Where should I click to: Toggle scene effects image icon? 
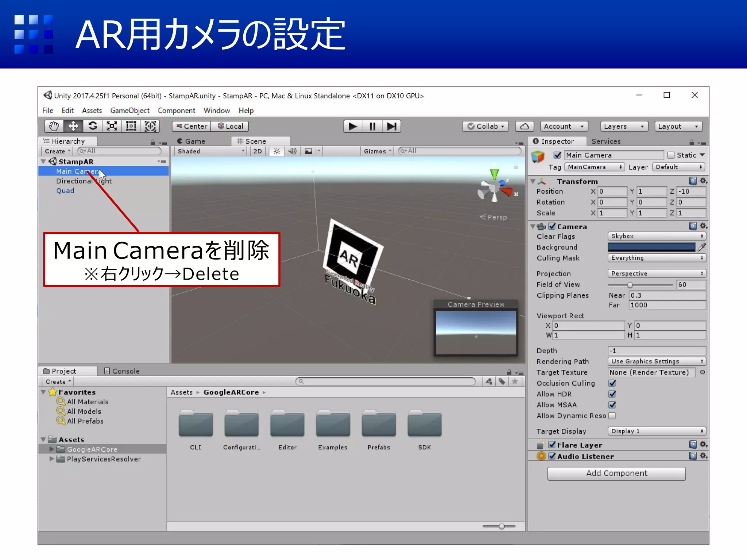[309, 151]
